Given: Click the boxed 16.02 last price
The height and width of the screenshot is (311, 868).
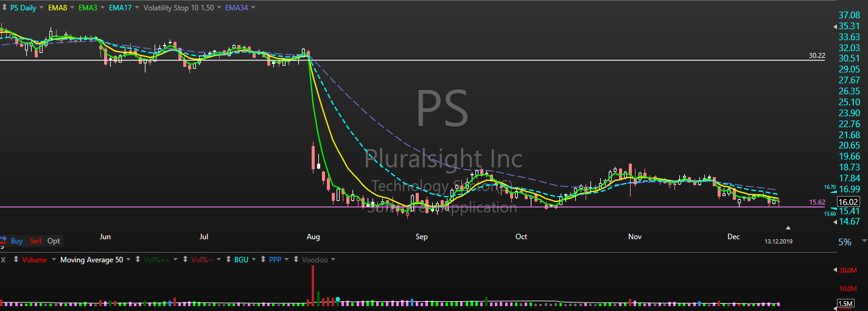Looking at the screenshot, I should click(848, 202).
